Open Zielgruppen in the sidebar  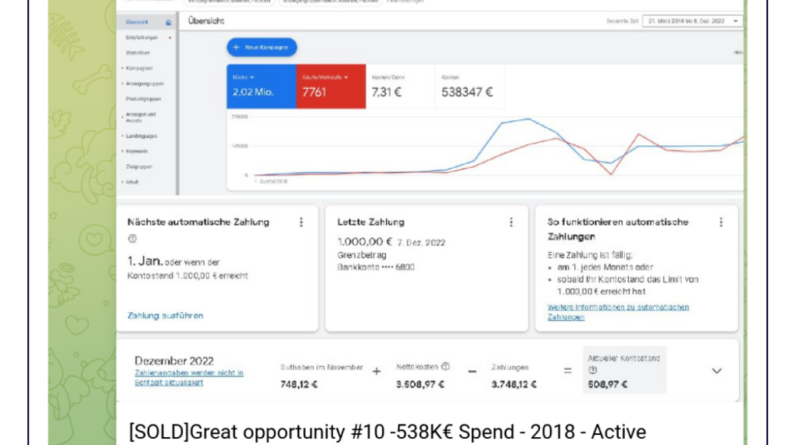[139, 166]
